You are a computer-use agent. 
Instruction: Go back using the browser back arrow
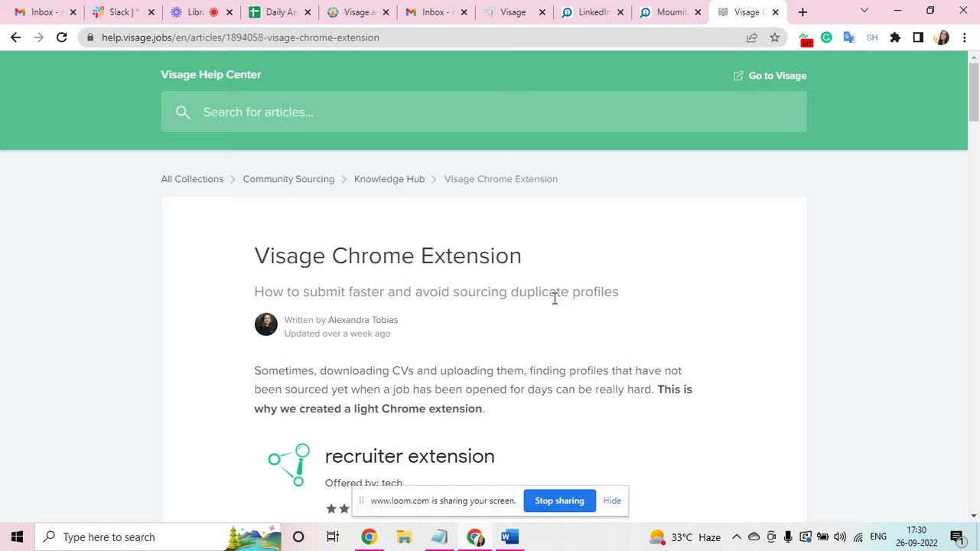pyautogui.click(x=15, y=37)
